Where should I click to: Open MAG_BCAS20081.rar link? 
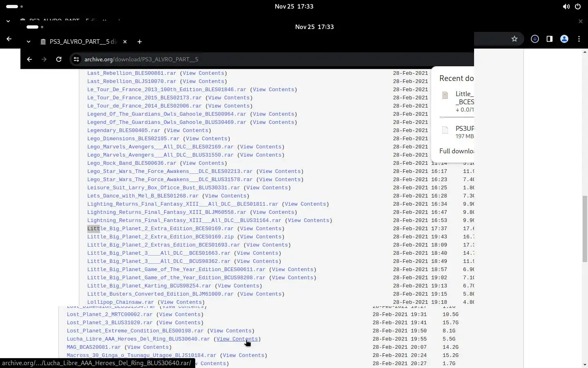pyautogui.click(x=94, y=347)
